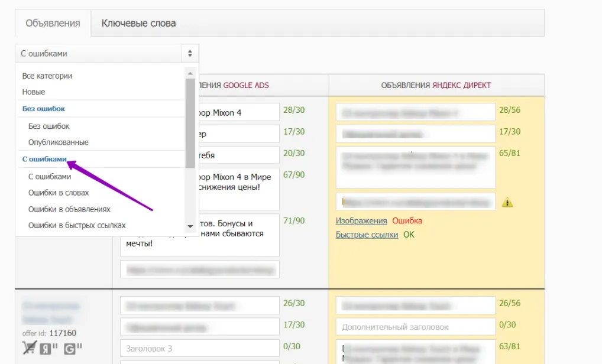Click the bold 'Без ошибок' group header

(x=44, y=109)
